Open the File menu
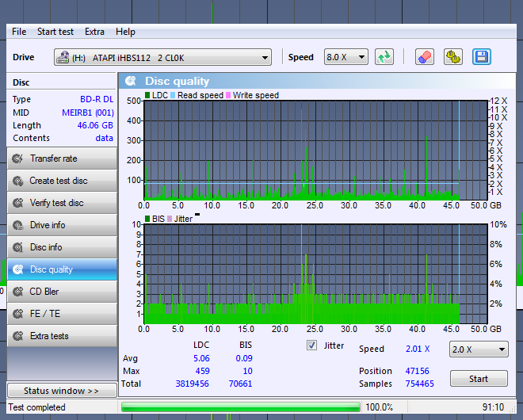523x420 pixels. tap(19, 32)
